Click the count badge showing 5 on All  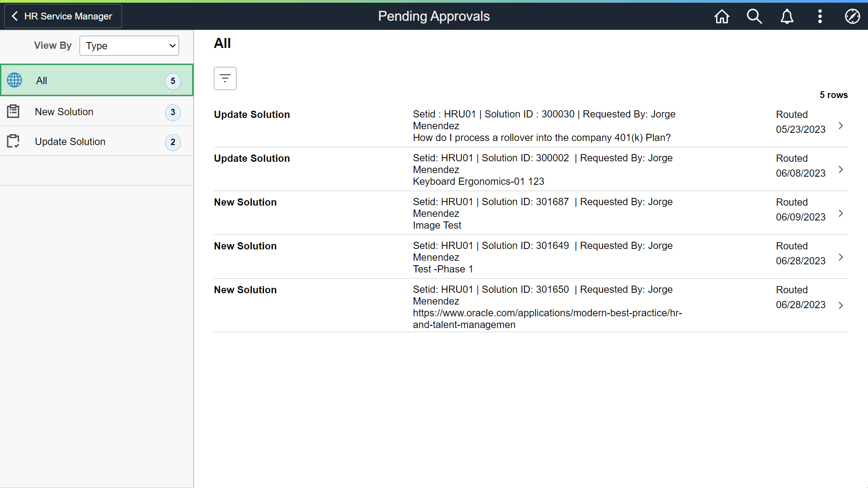pos(173,81)
